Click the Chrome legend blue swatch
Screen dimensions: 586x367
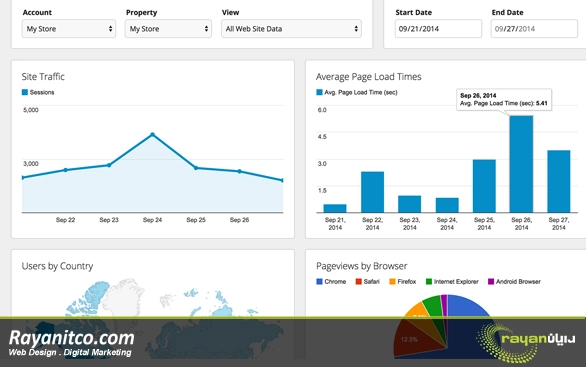[x=319, y=281]
